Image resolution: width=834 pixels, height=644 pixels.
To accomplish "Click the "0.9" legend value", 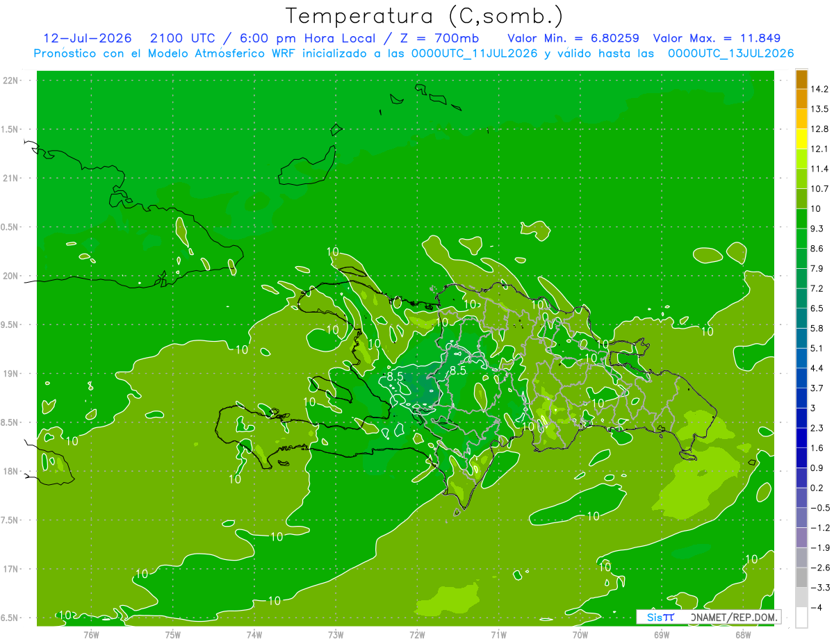I will click(817, 468).
